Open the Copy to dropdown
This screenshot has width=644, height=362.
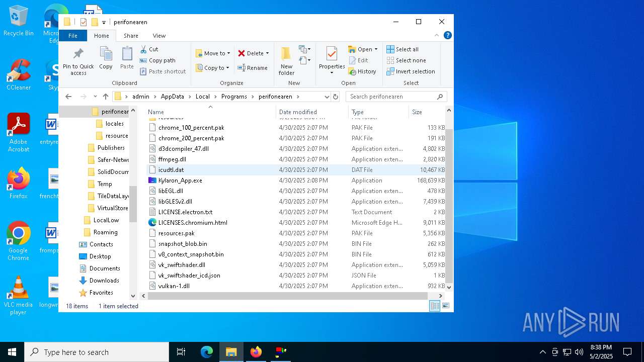coord(212,68)
